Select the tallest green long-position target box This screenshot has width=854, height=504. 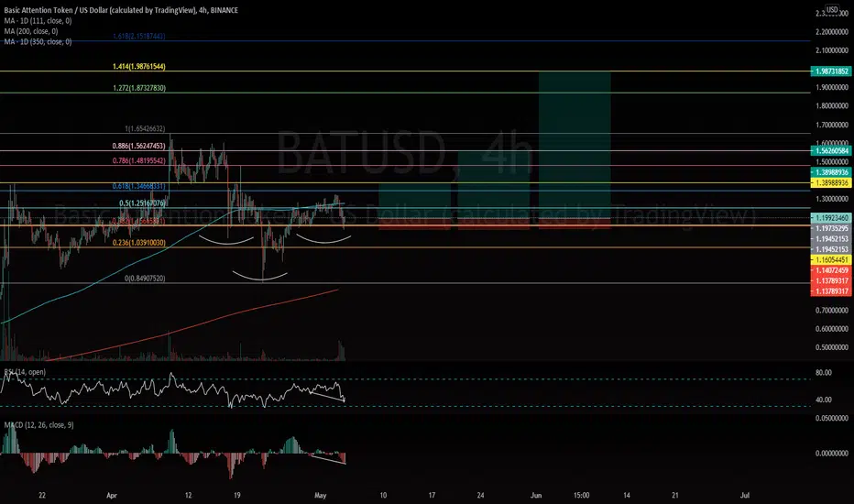click(x=575, y=145)
